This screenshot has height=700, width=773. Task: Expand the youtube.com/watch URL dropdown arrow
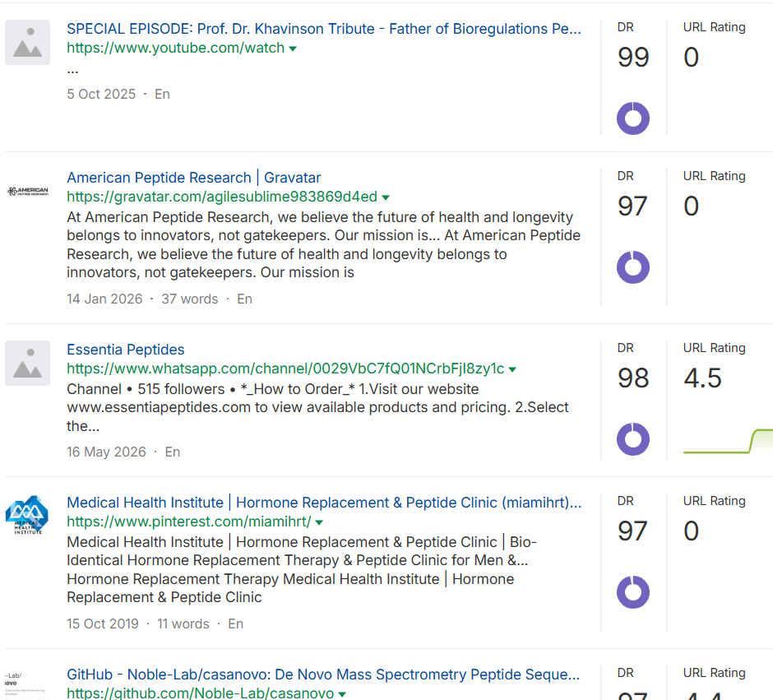293,49
